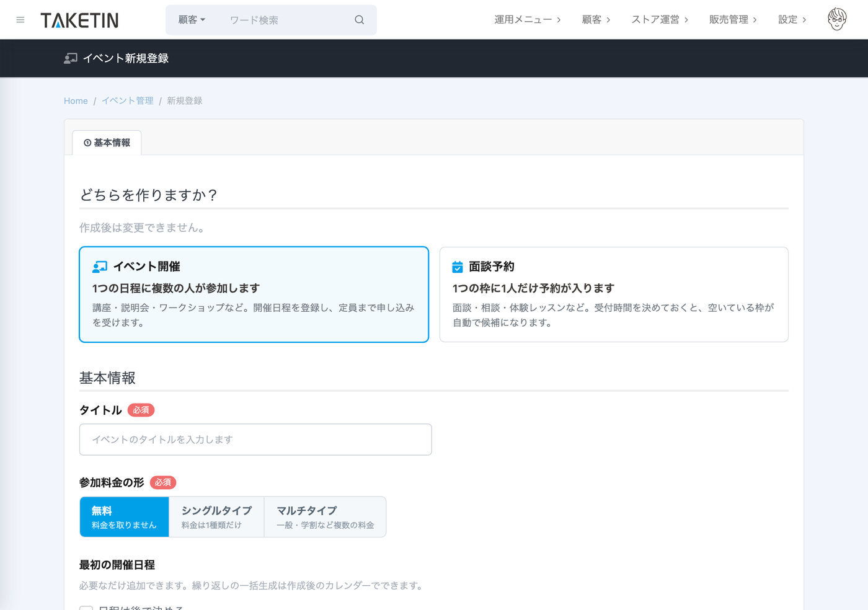
Task: Expand the ストア運営 menu
Action: [660, 20]
